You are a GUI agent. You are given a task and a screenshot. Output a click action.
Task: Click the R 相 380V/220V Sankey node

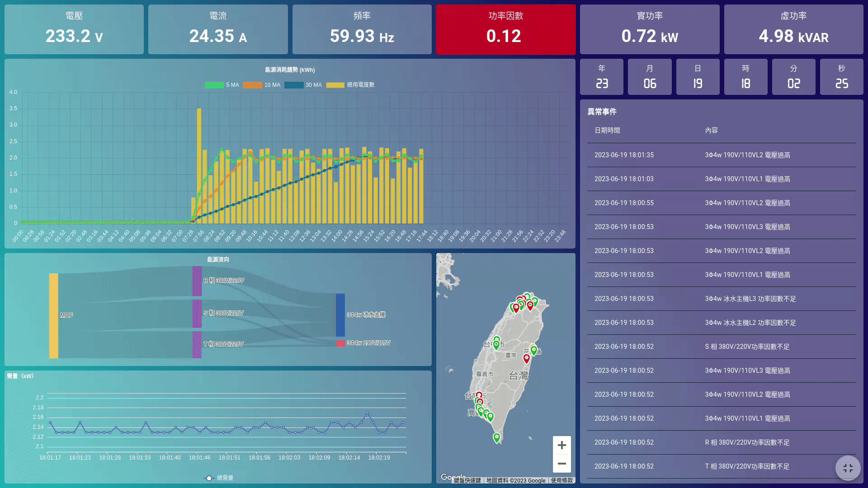point(197,281)
